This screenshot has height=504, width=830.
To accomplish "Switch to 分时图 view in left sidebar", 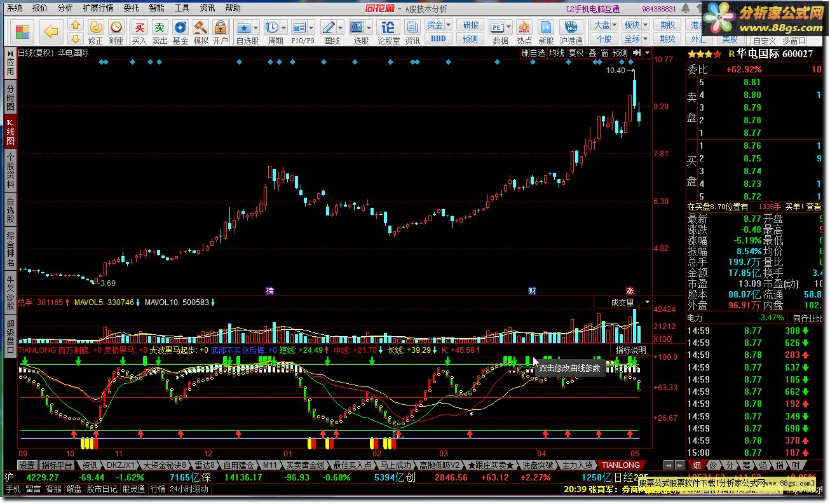I will click(x=10, y=98).
